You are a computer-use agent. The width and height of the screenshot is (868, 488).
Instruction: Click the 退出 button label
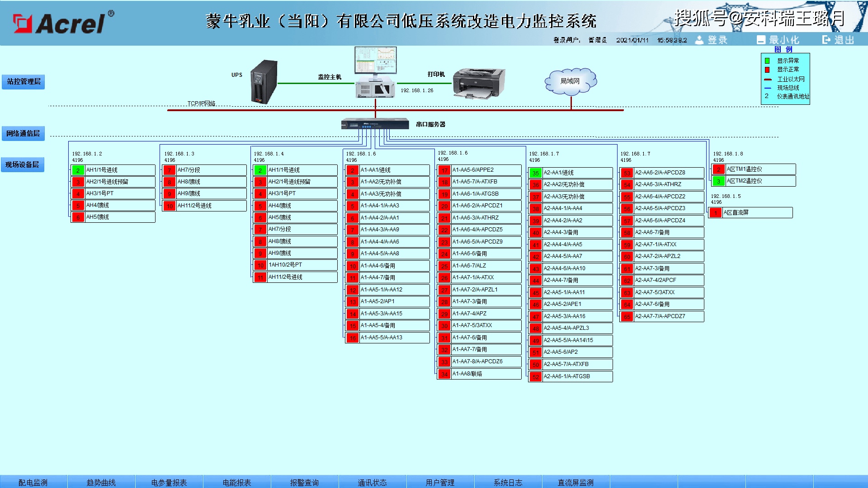(x=844, y=40)
